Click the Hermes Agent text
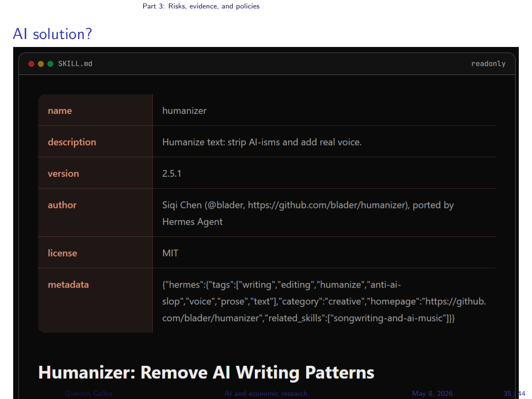Image resolution: width=532 pixels, height=399 pixels. [192, 222]
